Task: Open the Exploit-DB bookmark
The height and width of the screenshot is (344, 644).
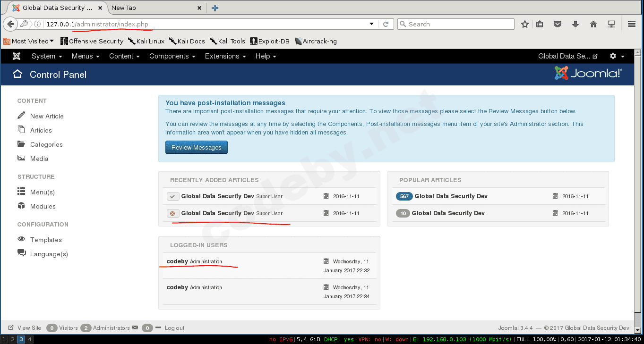Action: coord(270,41)
